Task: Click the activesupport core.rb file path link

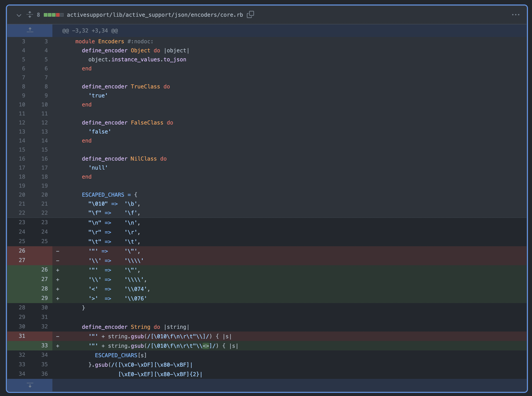Action: (x=155, y=15)
